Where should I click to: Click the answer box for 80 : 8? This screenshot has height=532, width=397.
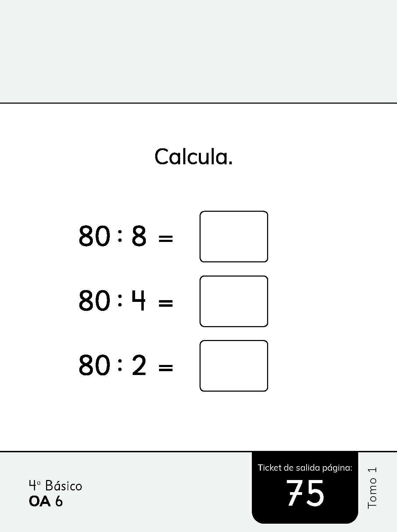234,236
